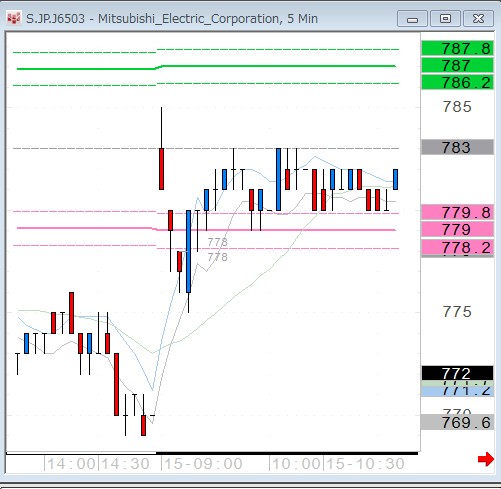Minimize the Mitsubishi Electric chart window
The height and width of the screenshot is (489, 501).
tap(412, 19)
